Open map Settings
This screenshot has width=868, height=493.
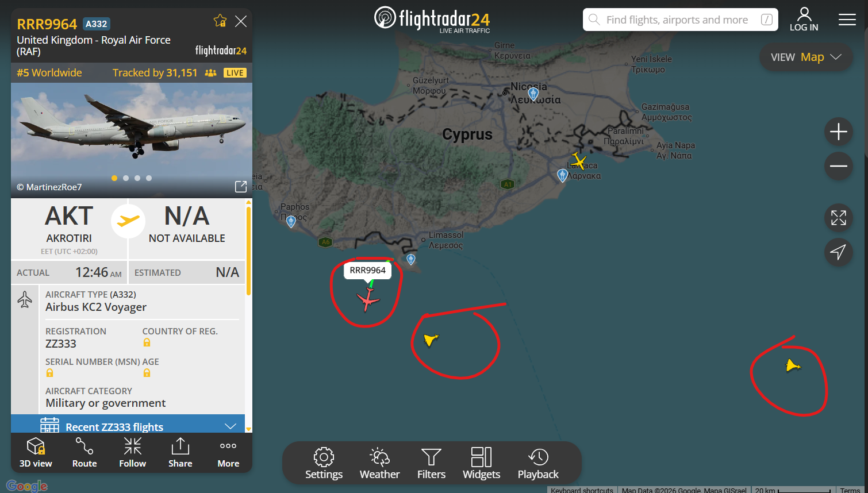[x=324, y=463]
